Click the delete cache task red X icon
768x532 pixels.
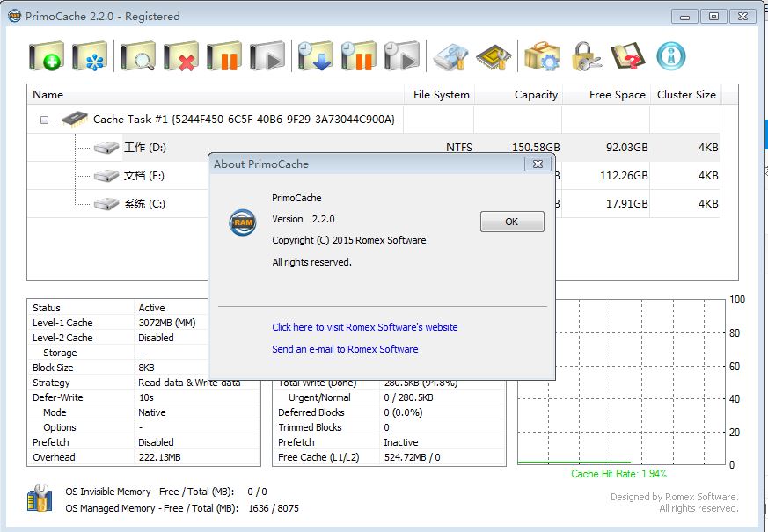coord(180,56)
